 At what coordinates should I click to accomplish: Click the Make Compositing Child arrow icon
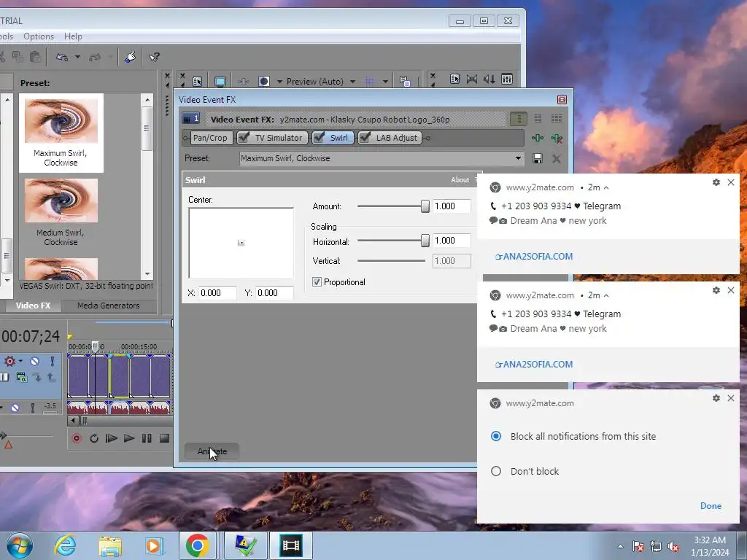36,378
